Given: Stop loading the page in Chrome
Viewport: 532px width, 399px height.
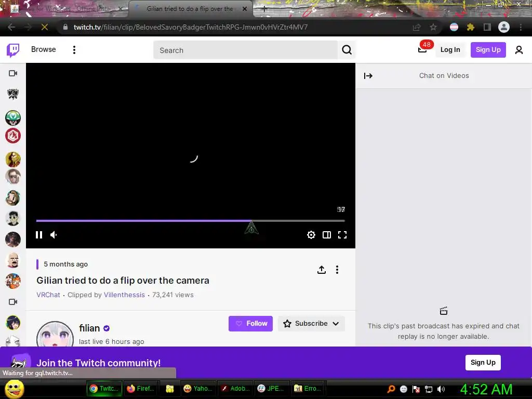Looking at the screenshot, I should click(45, 27).
